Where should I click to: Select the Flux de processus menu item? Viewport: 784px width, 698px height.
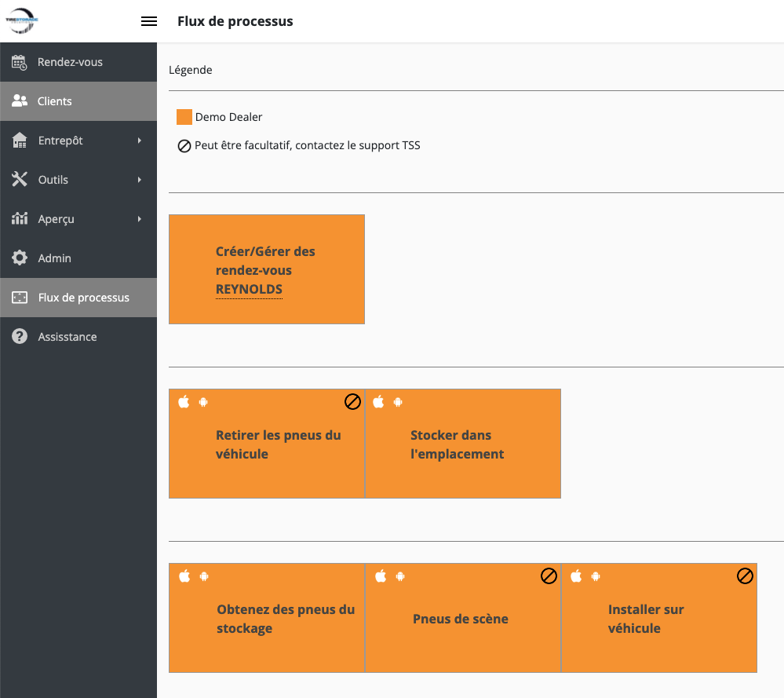pos(78,298)
